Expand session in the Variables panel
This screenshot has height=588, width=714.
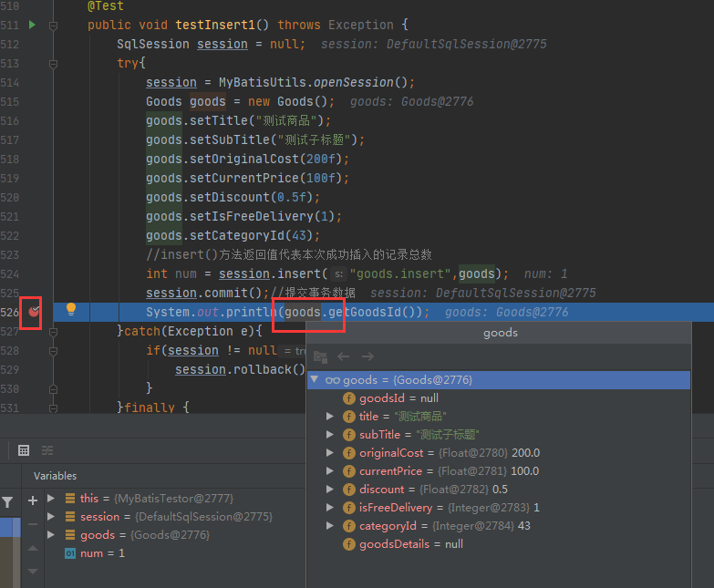(x=51, y=517)
